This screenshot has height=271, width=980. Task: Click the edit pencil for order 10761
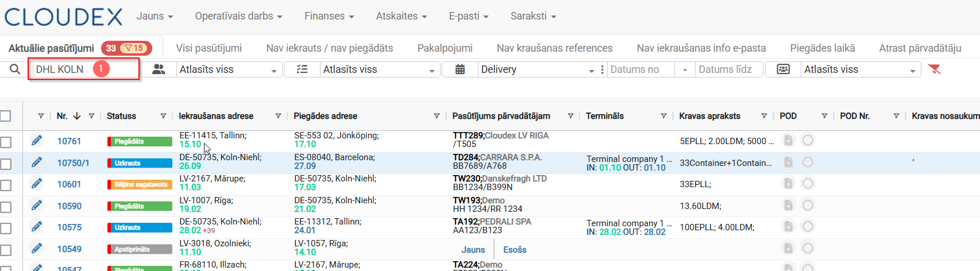[x=37, y=141]
